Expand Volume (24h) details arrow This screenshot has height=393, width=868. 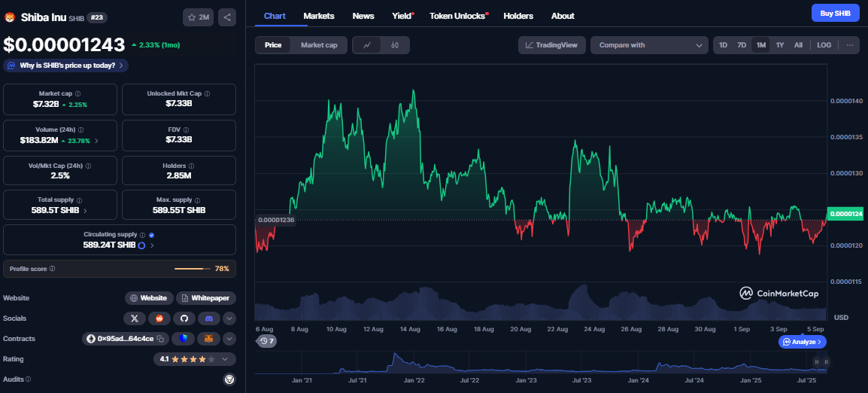pos(97,141)
